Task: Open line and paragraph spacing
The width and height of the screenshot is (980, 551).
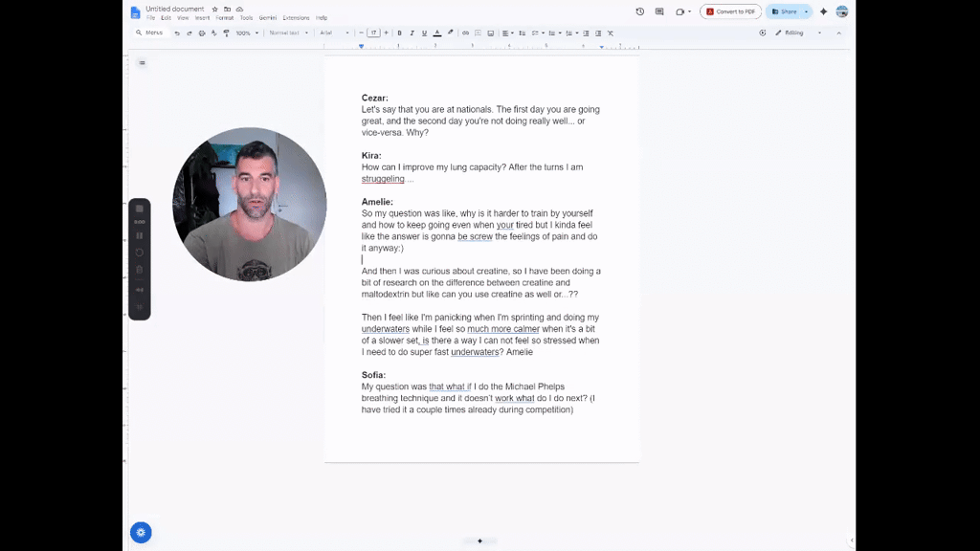Action: click(x=522, y=33)
